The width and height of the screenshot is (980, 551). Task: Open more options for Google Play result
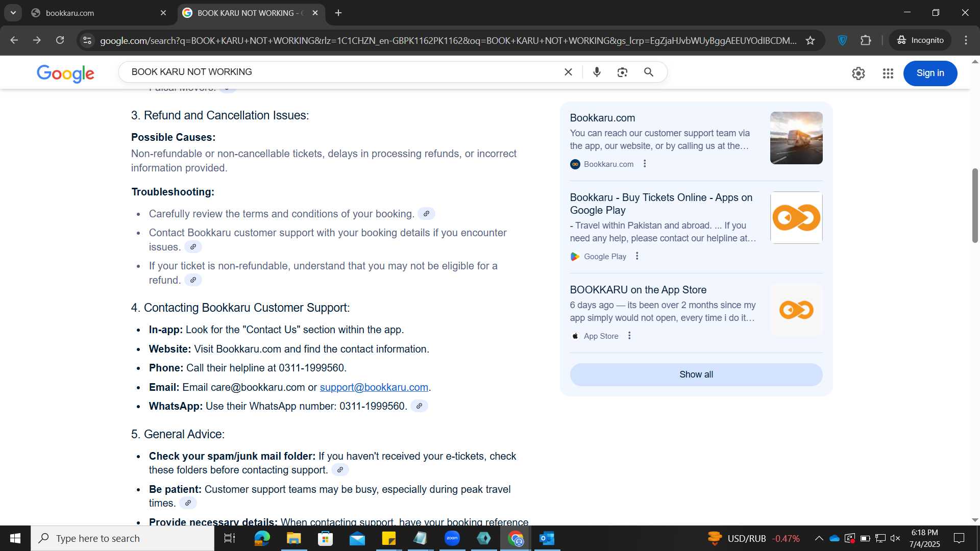[x=637, y=256]
